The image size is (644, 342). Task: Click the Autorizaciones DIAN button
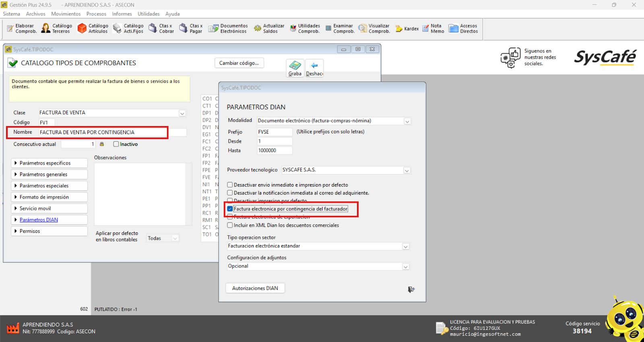pyautogui.click(x=255, y=288)
